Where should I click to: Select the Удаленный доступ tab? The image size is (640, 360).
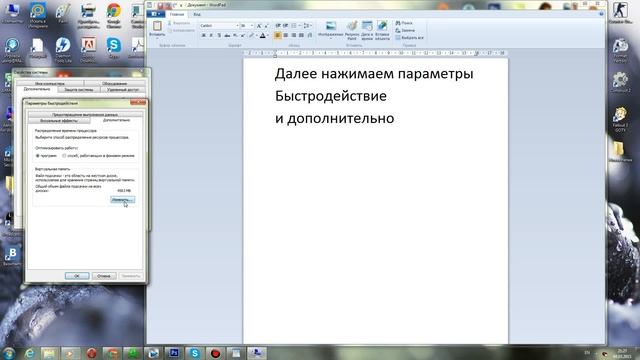point(123,89)
